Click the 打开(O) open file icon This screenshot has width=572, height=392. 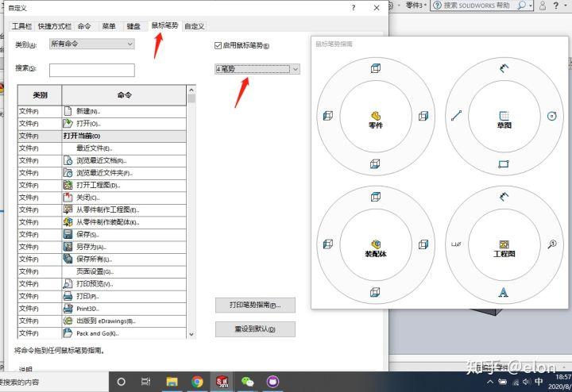pos(68,124)
